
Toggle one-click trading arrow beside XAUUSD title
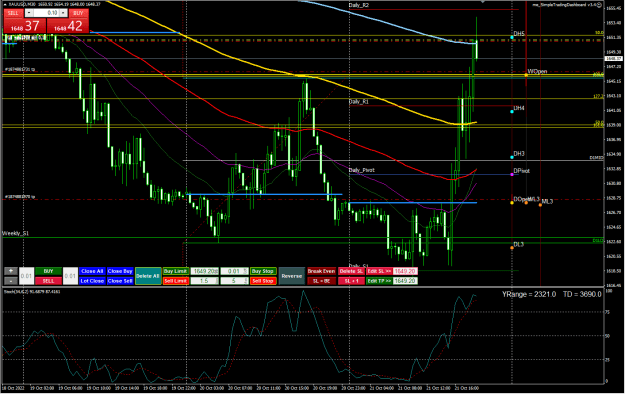click(5, 4)
